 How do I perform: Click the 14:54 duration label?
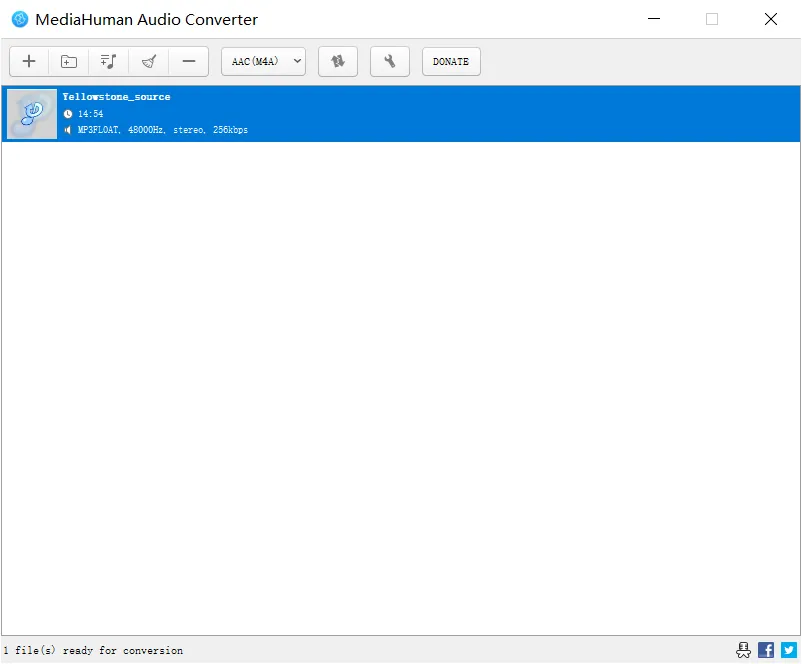90,114
